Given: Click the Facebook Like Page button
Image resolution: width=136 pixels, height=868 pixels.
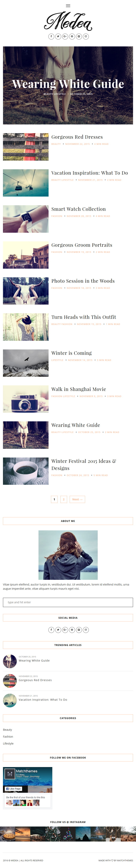Looking at the screenshot, I should (13, 788).
